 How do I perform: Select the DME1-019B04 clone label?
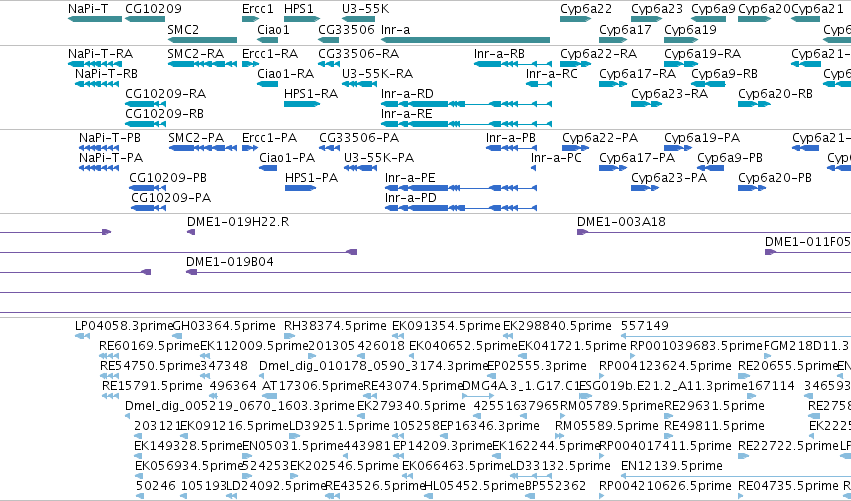point(230,262)
